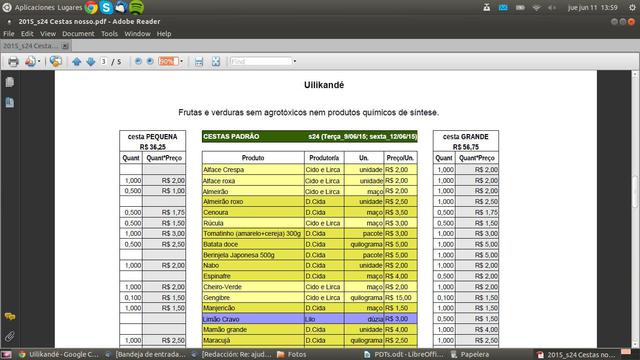Click the clock showing jue jun 11 13:59
The height and width of the screenshot is (360, 640).
pyautogui.click(x=593, y=7)
